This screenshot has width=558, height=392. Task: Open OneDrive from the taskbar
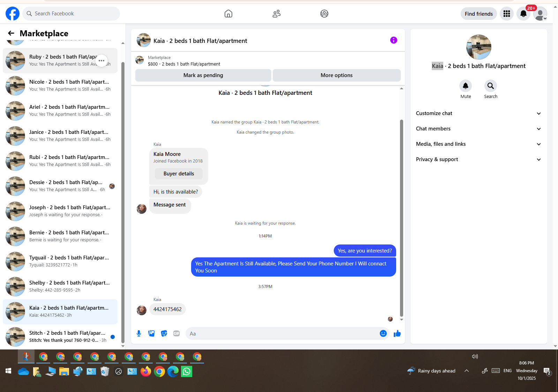23,371
